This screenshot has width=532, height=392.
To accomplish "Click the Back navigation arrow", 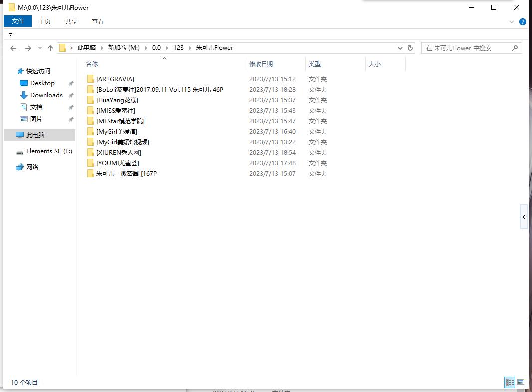I will (x=13, y=48).
